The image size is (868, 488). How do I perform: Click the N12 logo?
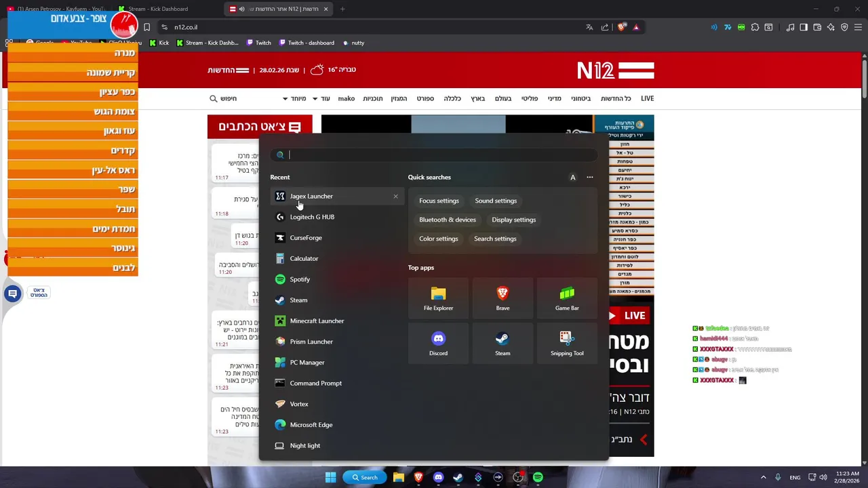pyautogui.click(x=616, y=70)
